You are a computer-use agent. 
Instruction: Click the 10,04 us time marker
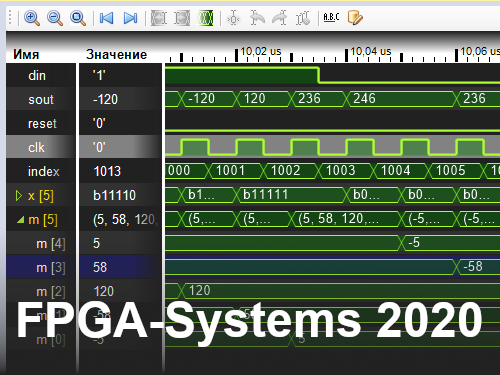point(371,51)
